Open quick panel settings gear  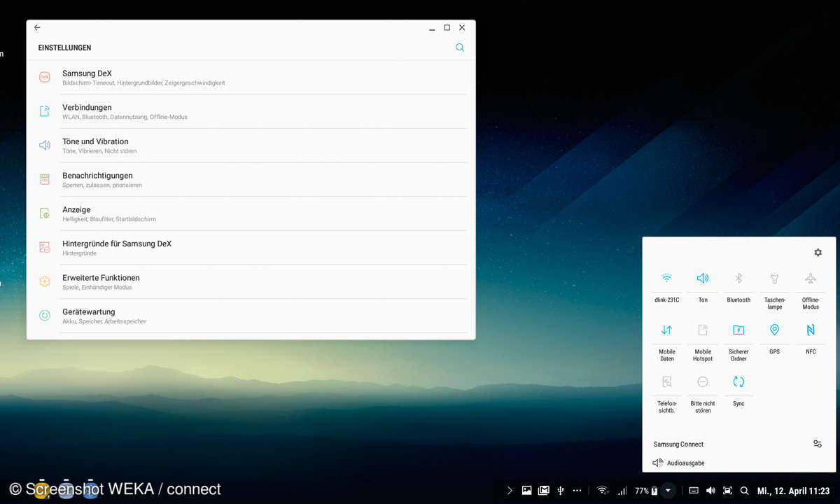(818, 253)
